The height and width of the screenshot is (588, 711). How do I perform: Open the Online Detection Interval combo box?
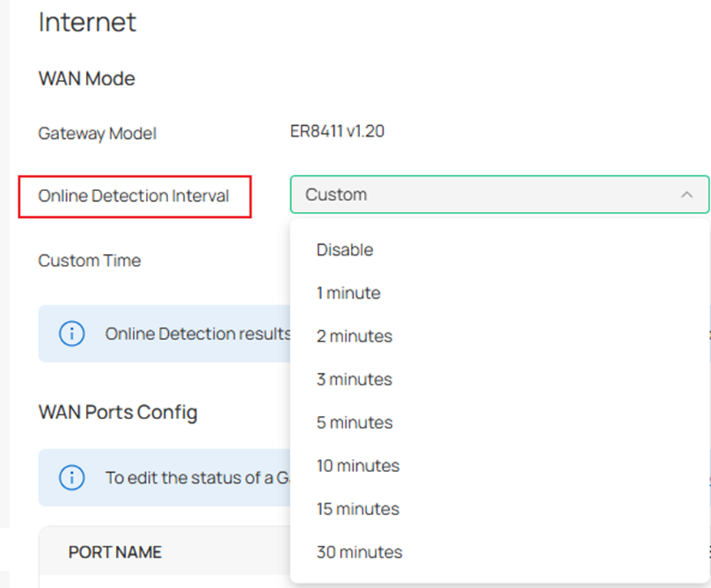coord(499,194)
